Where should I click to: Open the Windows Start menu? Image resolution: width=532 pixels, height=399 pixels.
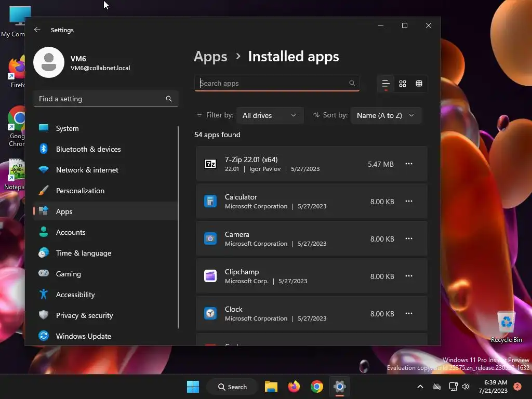point(193,387)
